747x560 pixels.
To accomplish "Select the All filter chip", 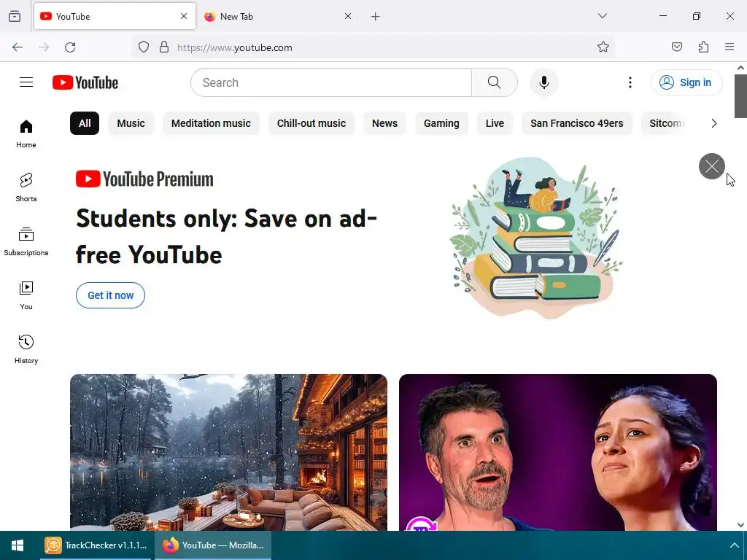I will (x=85, y=123).
